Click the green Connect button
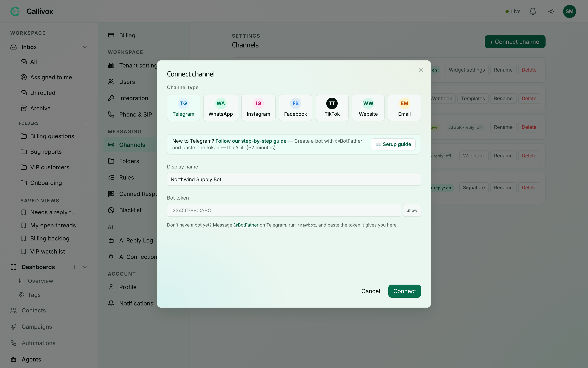Viewport: 588px width, 368px height. [404, 291]
